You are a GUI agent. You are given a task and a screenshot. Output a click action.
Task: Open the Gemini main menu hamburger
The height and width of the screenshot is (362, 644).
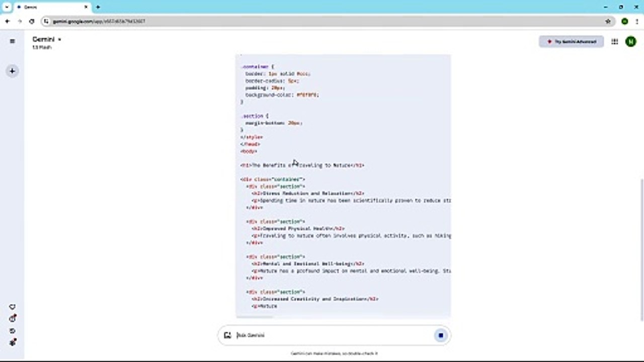click(x=12, y=41)
